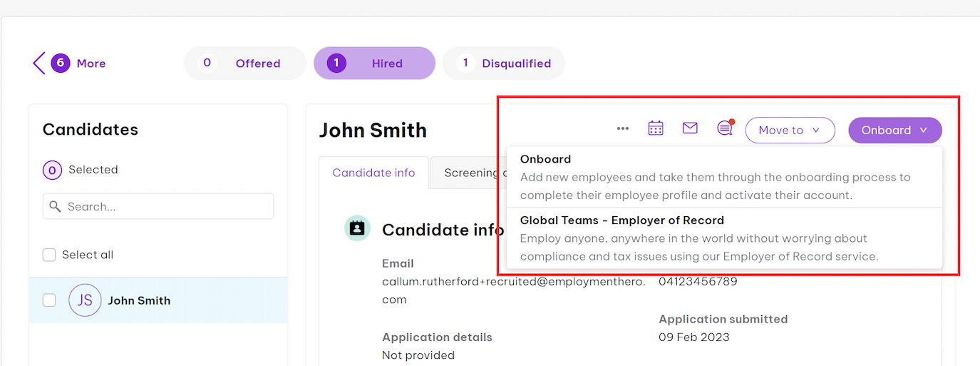
Task: Click the Candidate info badge icon
Action: point(357,228)
